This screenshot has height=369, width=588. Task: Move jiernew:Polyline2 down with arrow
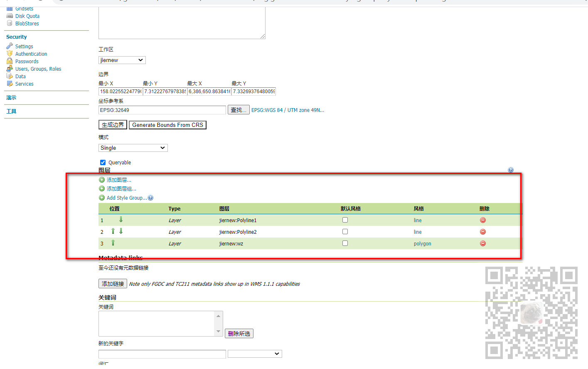pyautogui.click(x=121, y=231)
